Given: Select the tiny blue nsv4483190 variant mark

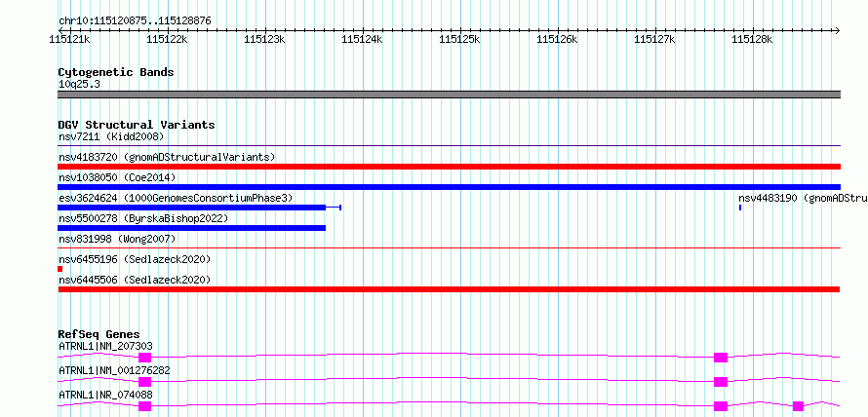Looking at the screenshot, I should 740,208.
